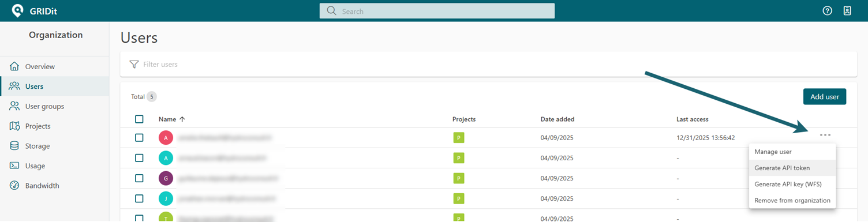Check the box for teal A user
Image resolution: width=868 pixels, height=222 pixels.
139,158
